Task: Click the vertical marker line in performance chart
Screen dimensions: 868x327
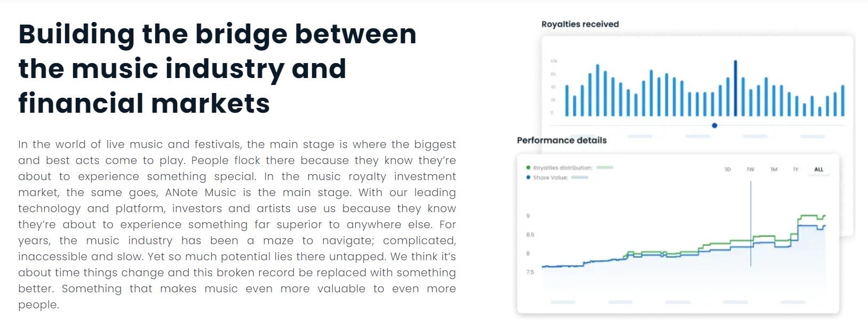Action: [x=751, y=224]
